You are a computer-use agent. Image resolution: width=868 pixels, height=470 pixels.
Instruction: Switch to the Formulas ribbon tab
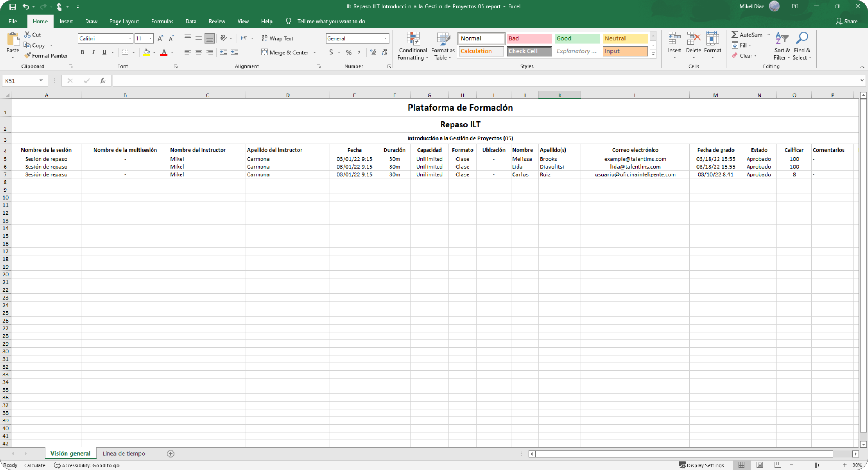[x=162, y=21]
